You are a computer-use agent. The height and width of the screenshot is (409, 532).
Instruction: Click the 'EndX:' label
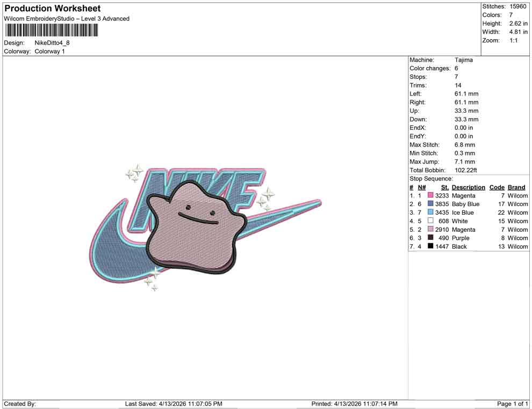[x=418, y=128]
